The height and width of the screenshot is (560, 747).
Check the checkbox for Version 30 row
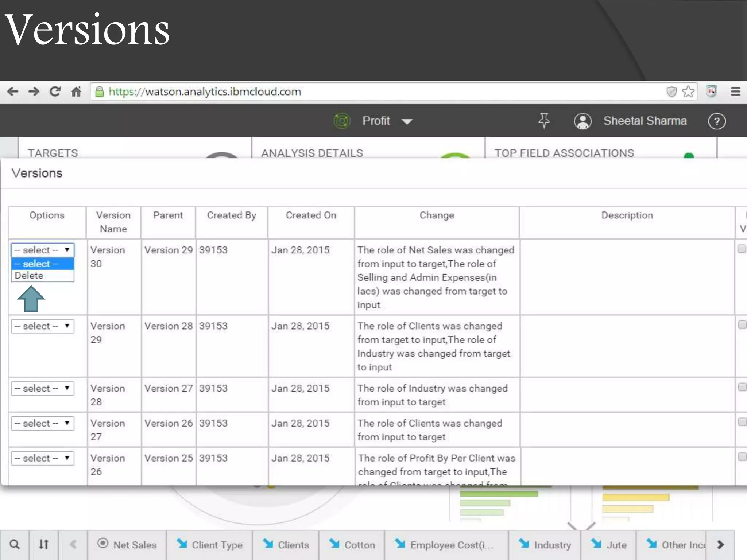click(x=742, y=249)
